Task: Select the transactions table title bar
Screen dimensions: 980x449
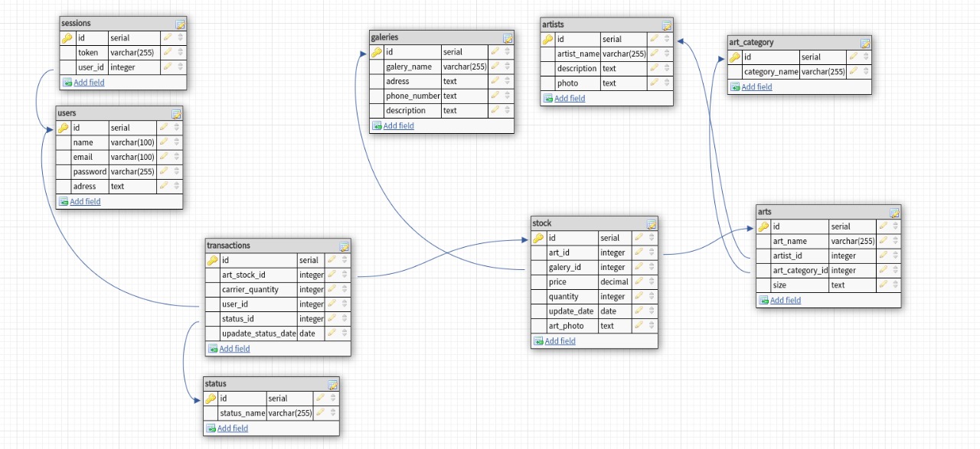Action: click(278, 246)
